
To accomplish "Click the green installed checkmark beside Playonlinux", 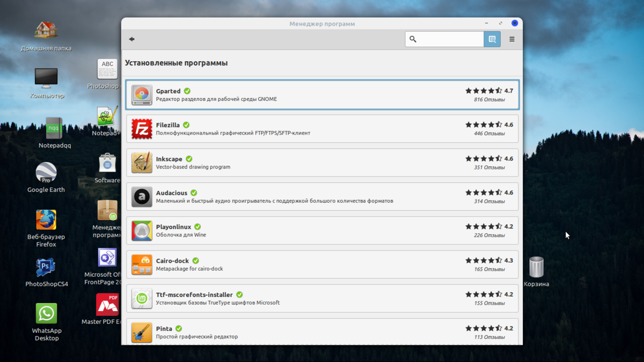I will click(x=197, y=227).
